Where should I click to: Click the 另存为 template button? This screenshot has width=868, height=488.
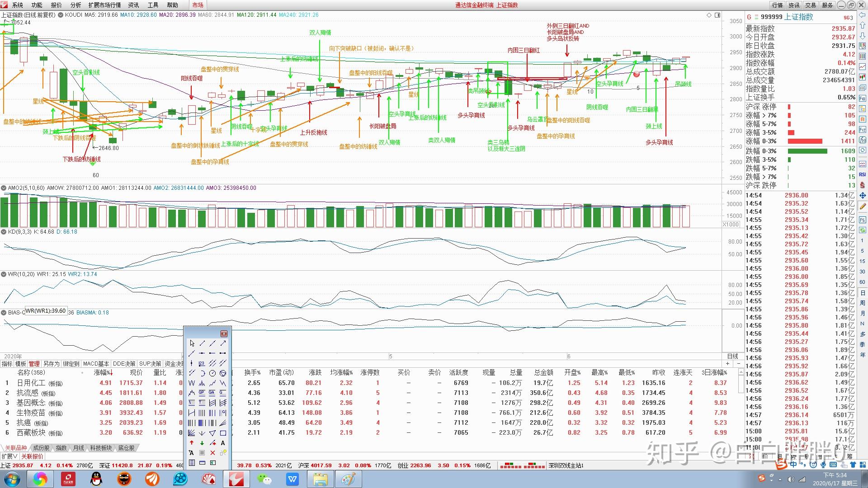pos(51,364)
